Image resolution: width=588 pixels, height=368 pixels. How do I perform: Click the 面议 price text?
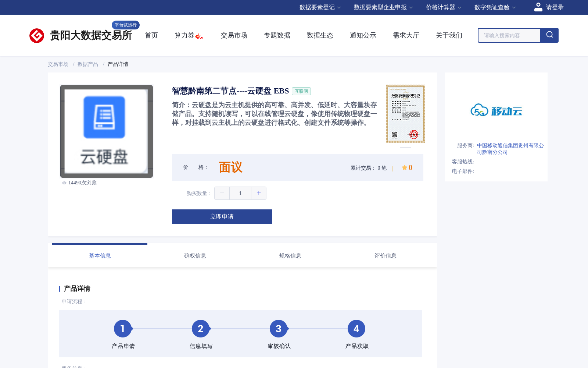coord(231,167)
